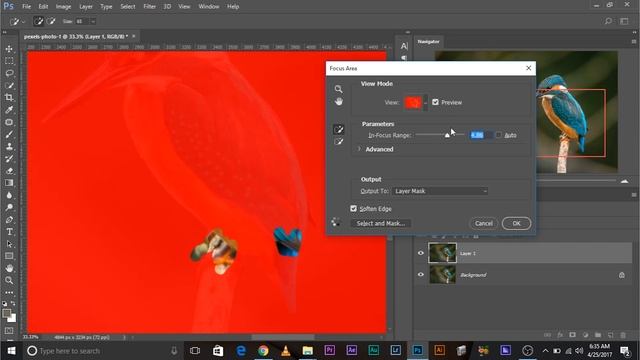Open workspace switcher in options bar
This screenshot has height=360, width=640.
[x=624, y=21]
